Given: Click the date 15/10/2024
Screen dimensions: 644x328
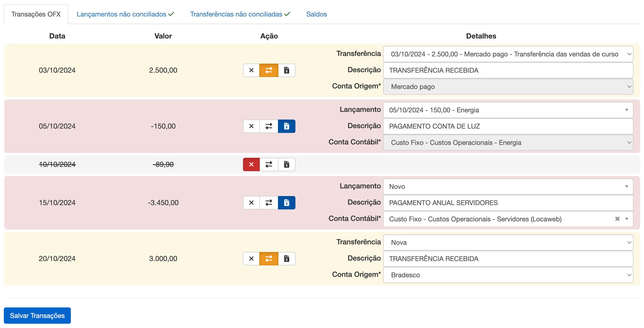Looking at the screenshot, I should (x=57, y=202).
